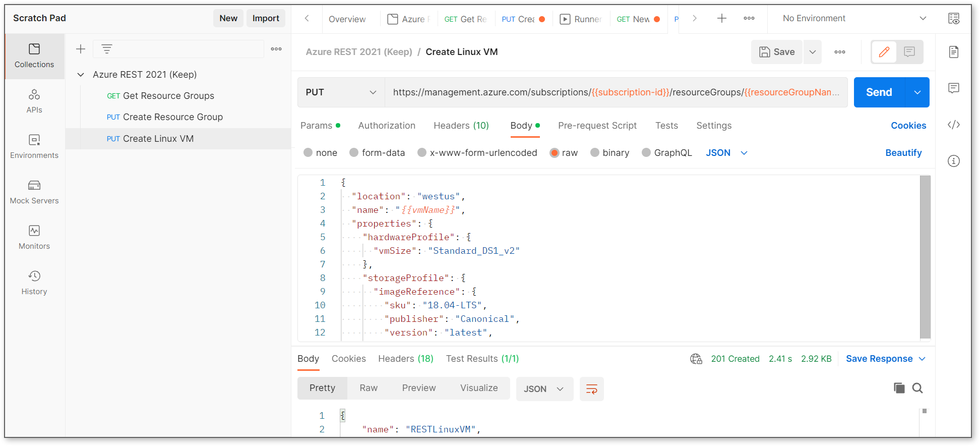Click the Beautify link

[903, 153]
